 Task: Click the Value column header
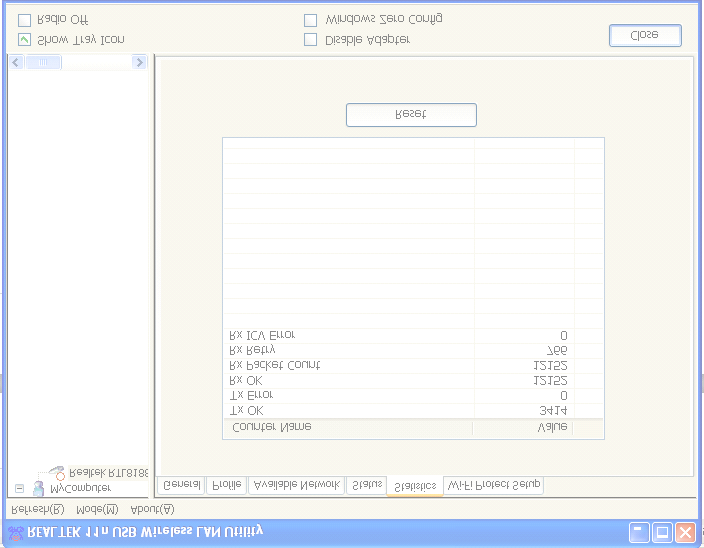click(523, 427)
